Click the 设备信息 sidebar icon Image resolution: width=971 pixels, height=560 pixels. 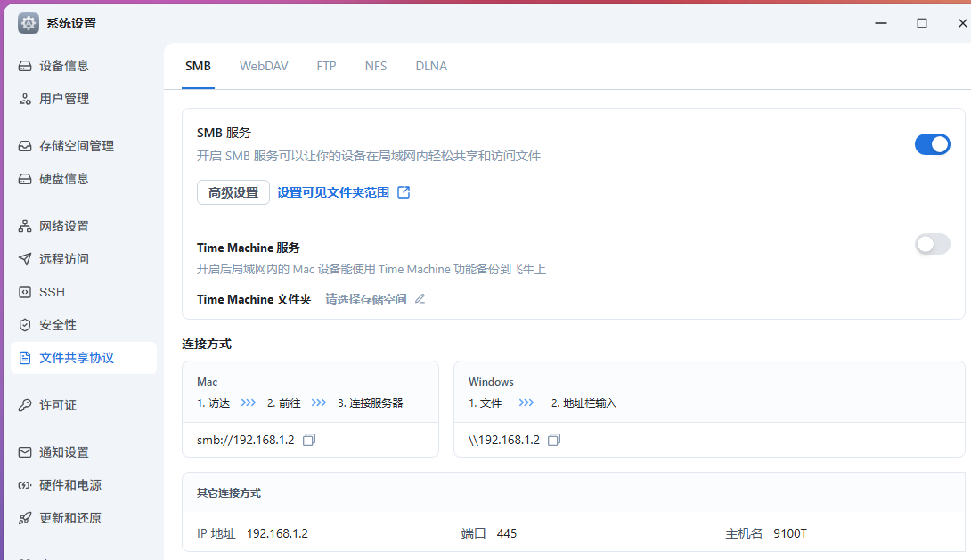[25, 66]
